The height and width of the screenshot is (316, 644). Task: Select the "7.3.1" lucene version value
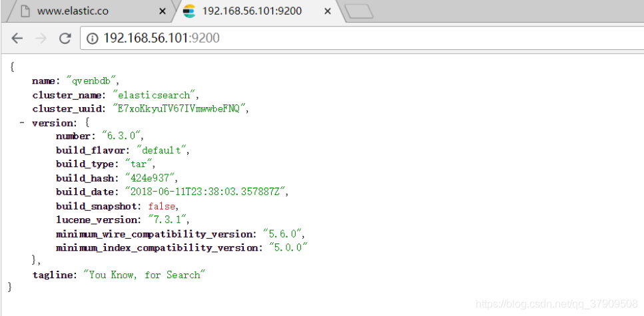click(x=167, y=220)
